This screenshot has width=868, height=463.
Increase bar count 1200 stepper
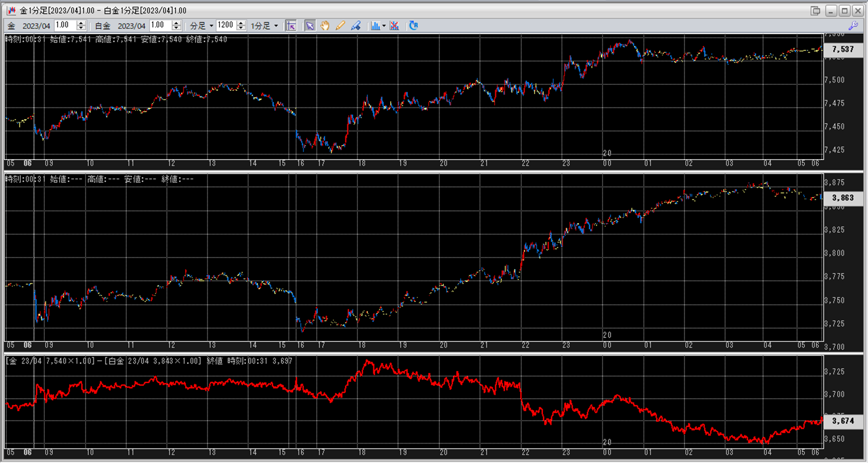241,23
